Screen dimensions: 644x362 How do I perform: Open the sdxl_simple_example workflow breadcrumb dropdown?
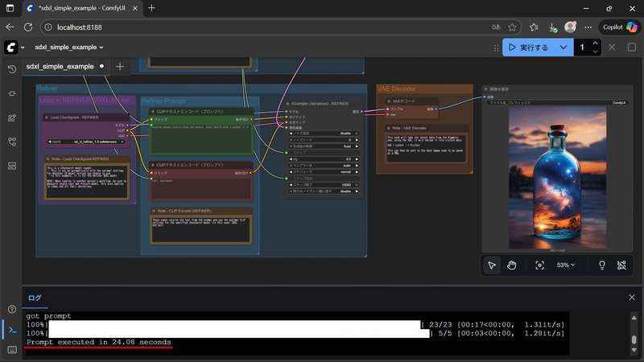[x=69, y=47]
